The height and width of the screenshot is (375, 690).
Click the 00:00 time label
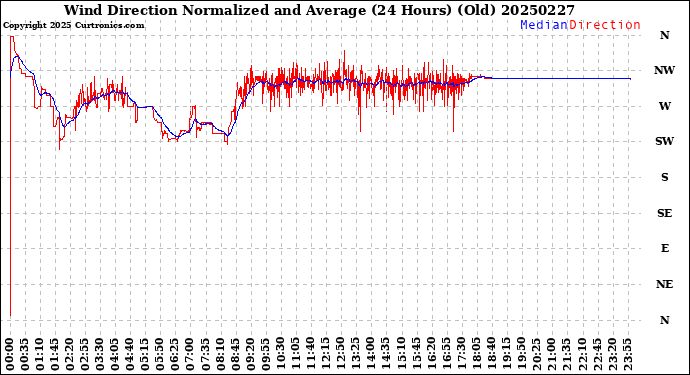point(10,354)
